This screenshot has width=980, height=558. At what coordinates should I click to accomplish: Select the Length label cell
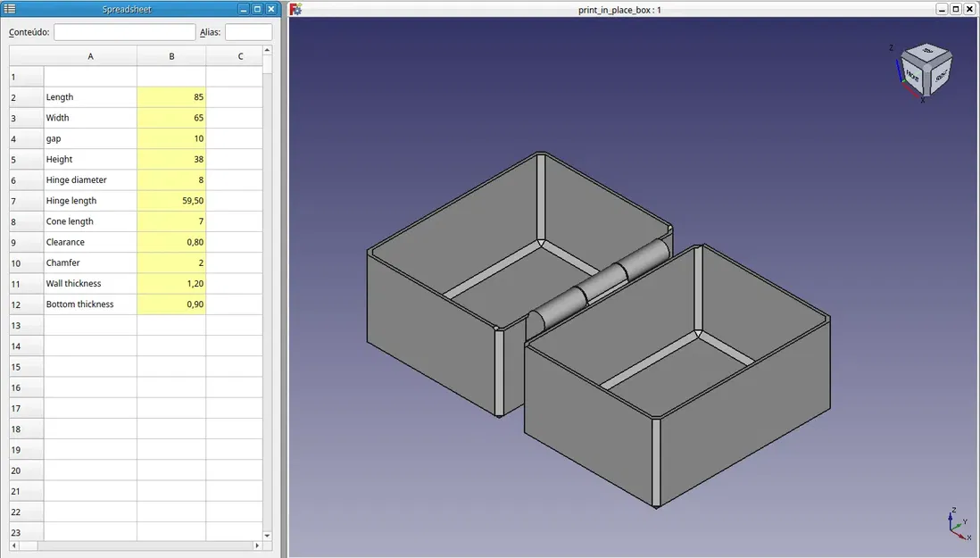coord(91,96)
